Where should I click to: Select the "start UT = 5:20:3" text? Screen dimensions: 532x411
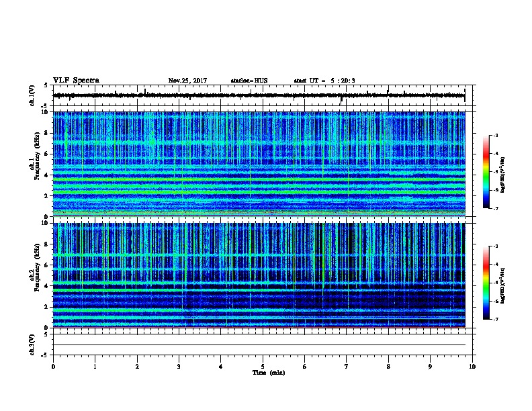click(324, 81)
